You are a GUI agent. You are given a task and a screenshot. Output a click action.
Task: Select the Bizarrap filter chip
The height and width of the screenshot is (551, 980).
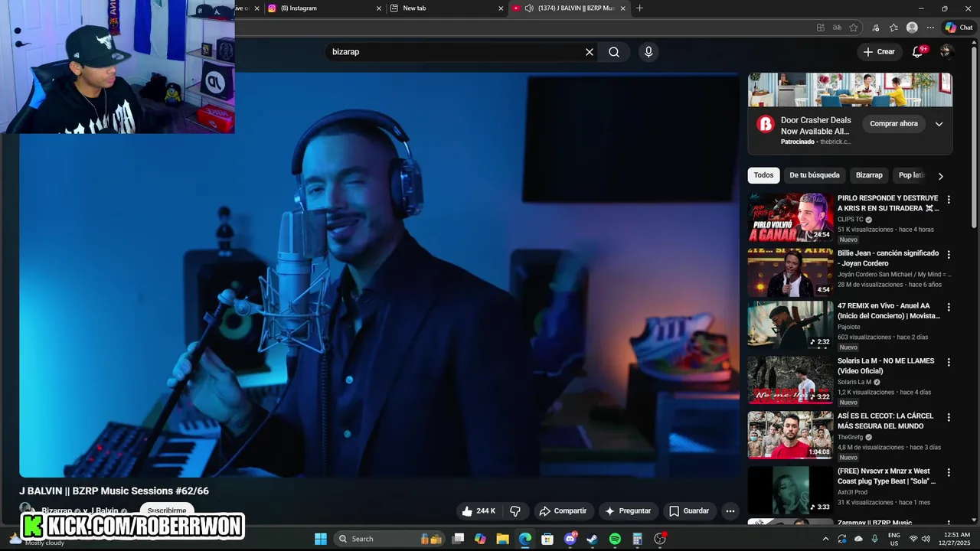click(x=869, y=175)
